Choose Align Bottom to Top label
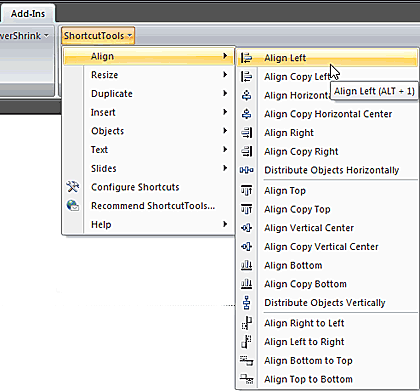Viewport: 420px width, 391px height. click(x=308, y=360)
